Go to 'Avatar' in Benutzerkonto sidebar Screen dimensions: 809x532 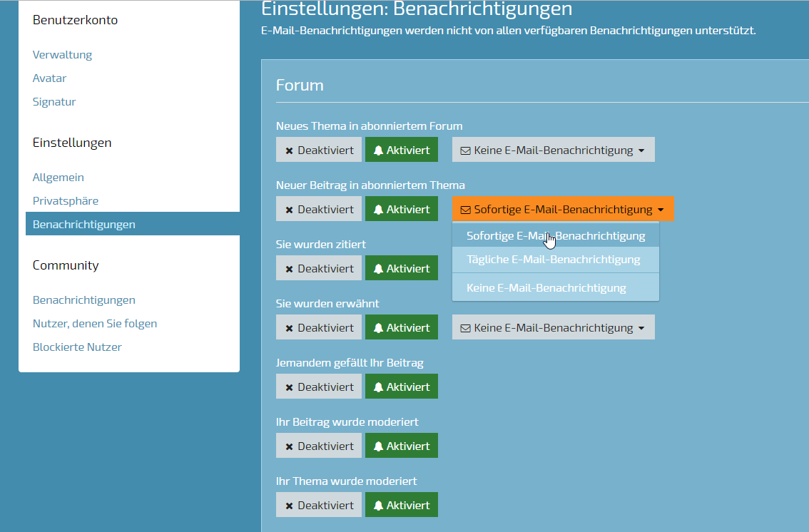pyautogui.click(x=49, y=78)
